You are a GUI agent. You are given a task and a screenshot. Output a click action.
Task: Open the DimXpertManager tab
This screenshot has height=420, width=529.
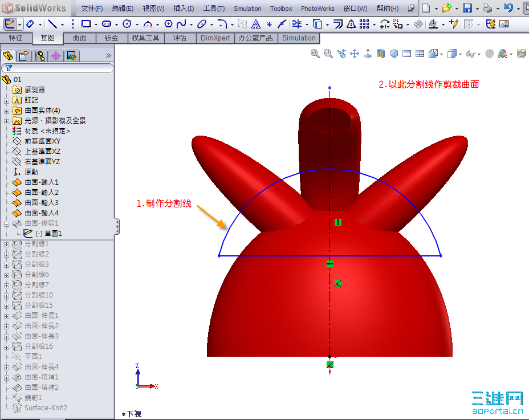click(56, 56)
